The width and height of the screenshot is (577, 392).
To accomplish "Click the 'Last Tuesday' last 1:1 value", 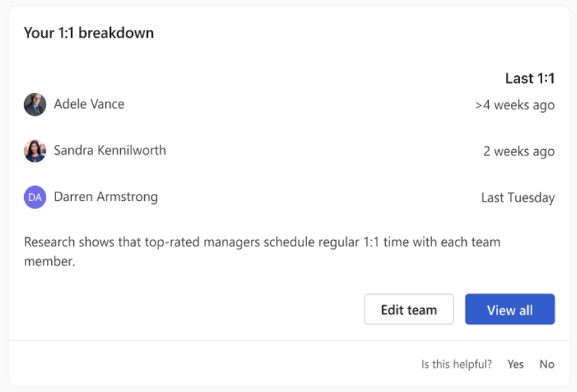I will [x=518, y=198].
